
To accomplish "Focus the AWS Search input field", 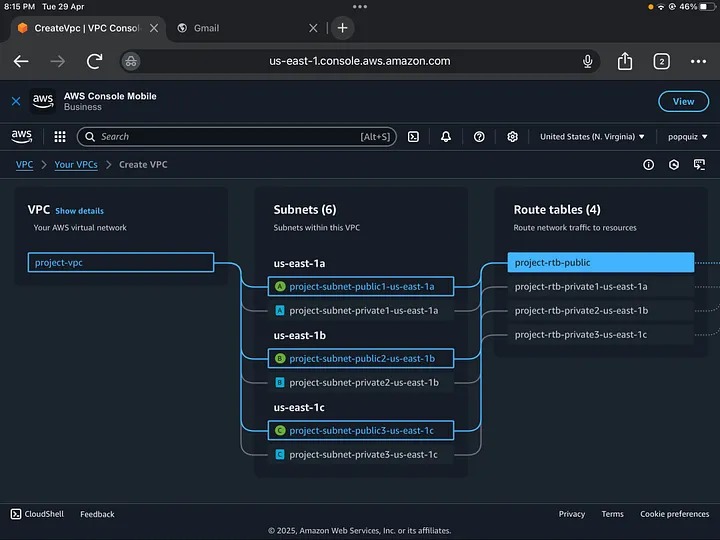I will click(237, 136).
